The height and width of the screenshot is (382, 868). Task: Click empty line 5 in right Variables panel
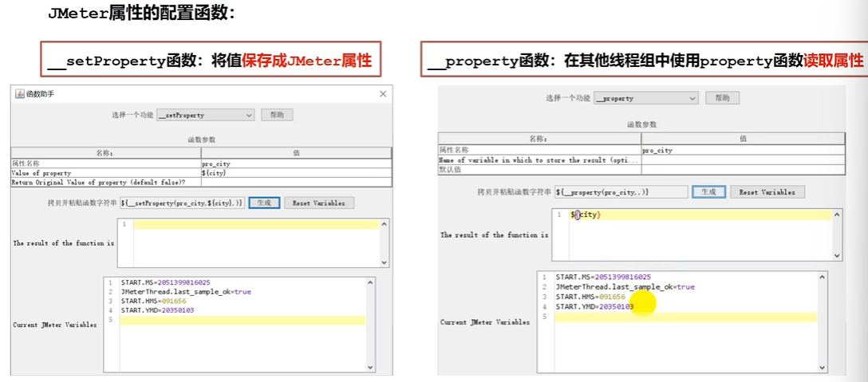(x=685, y=317)
